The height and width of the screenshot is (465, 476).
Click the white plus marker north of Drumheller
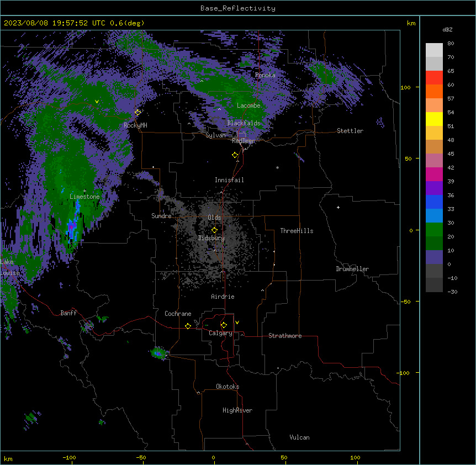pos(338,207)
